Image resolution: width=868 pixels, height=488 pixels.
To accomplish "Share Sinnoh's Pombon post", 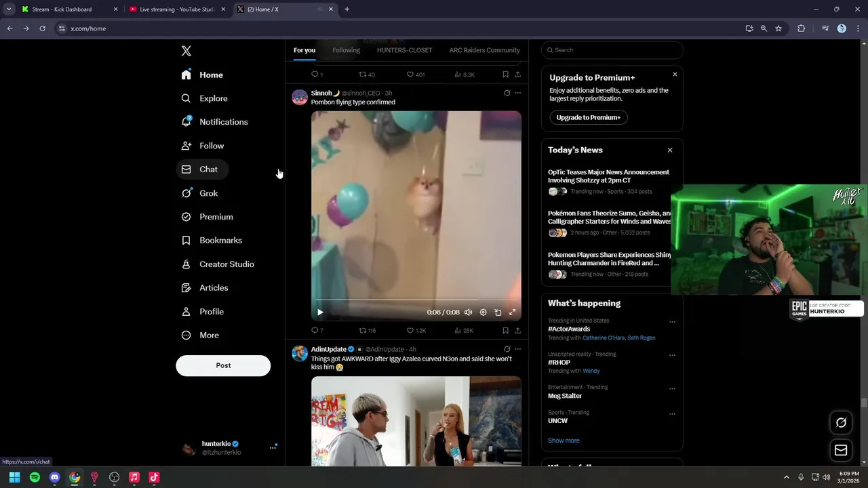I will click(x=517, y=331).
